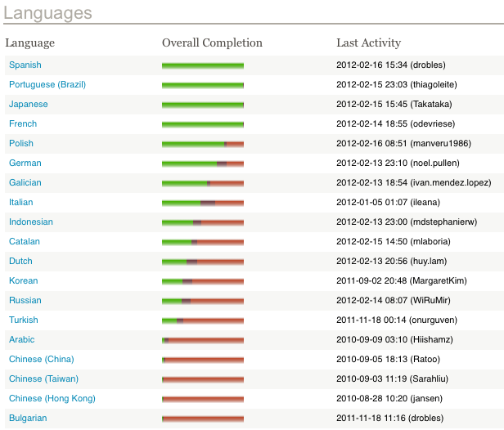Click the Languages section heading

pyautogui.click(x=47, y=13)
